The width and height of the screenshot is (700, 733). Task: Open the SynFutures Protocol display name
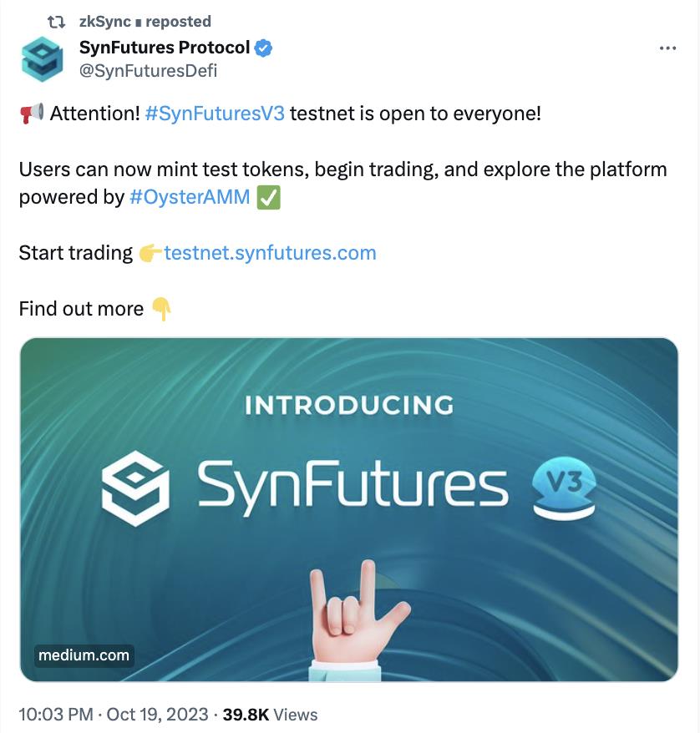coord(164,48)
